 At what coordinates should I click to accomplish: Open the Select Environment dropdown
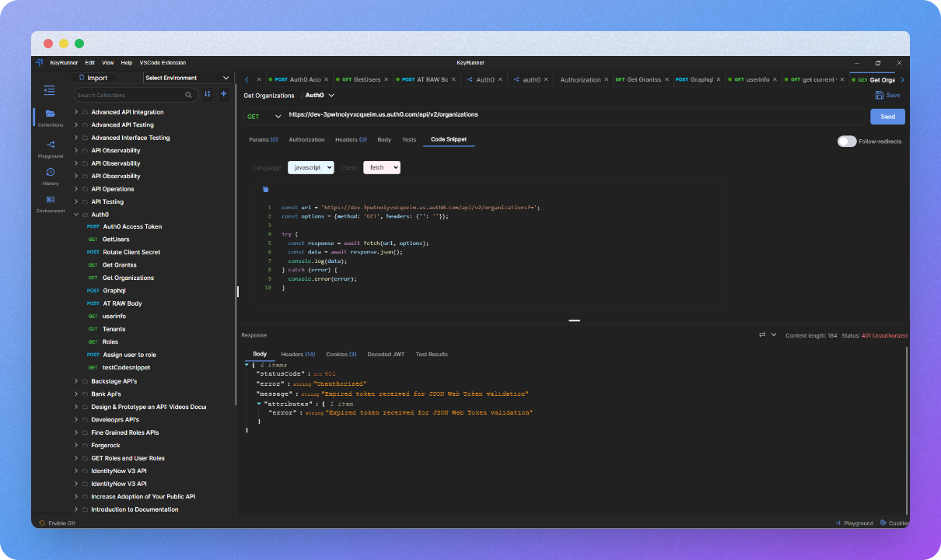point(188,78)
